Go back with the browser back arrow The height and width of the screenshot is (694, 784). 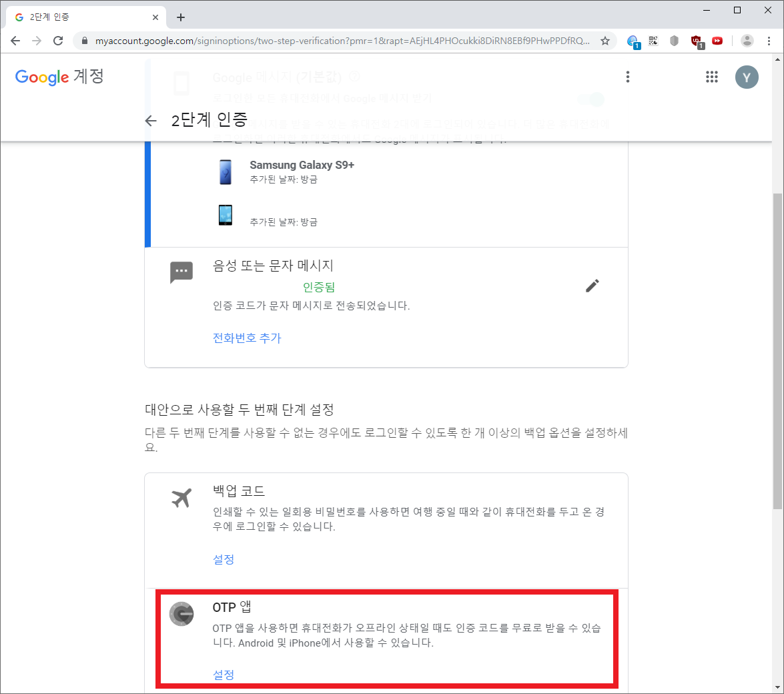[x=15, y=41]
